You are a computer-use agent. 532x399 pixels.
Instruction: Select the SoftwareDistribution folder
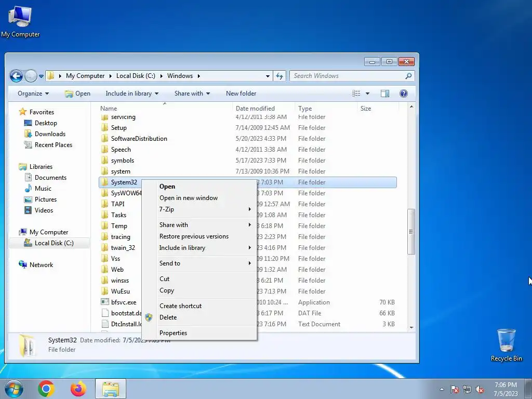pyautogui.click(x=139, y=139)
